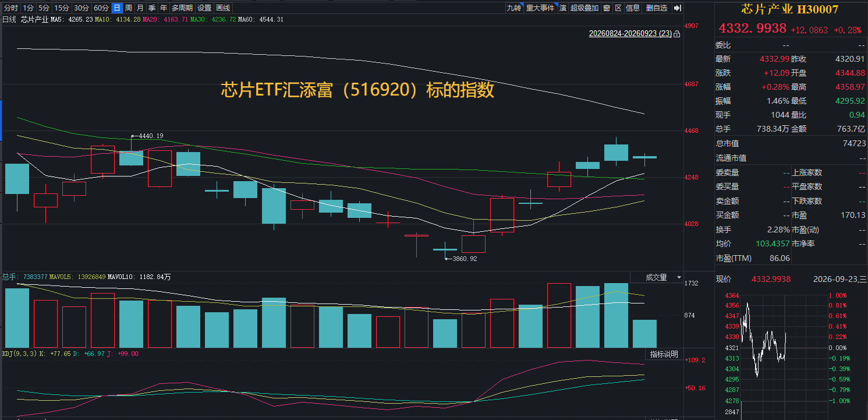Screen dimensions: 868x420
Task: Select the 15分 period tab
Action: pyautogui.click(x=62, y=8)
